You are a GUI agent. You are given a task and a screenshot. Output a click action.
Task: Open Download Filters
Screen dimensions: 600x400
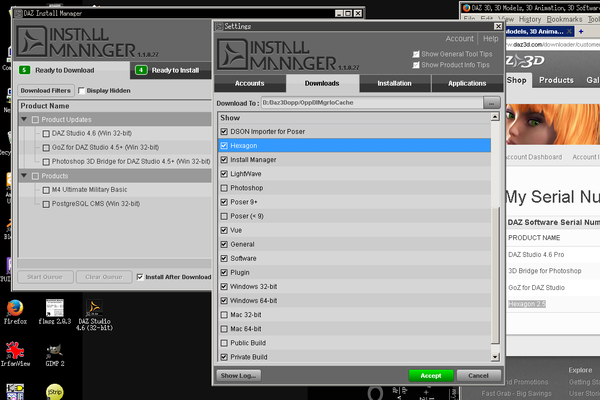click(46, 91)
